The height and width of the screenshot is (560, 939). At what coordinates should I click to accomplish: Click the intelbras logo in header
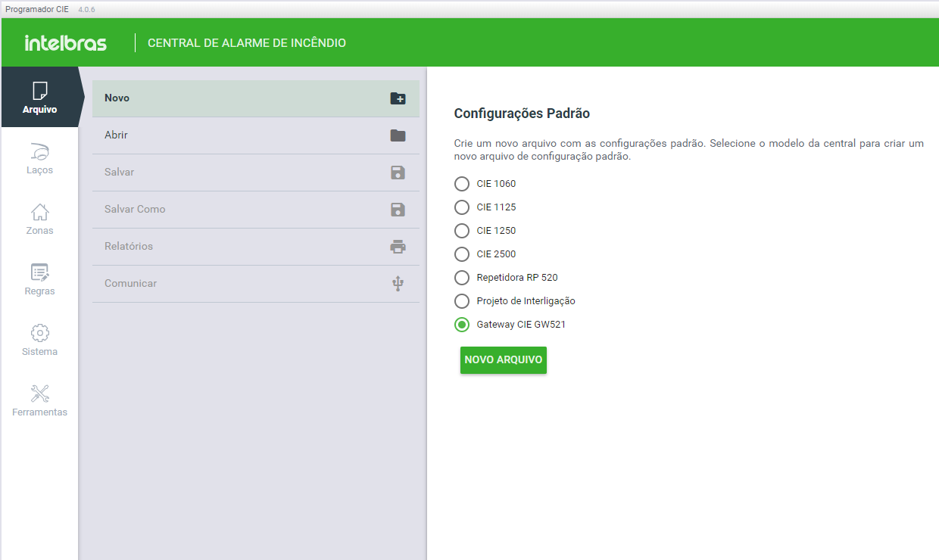pos(66,43)
